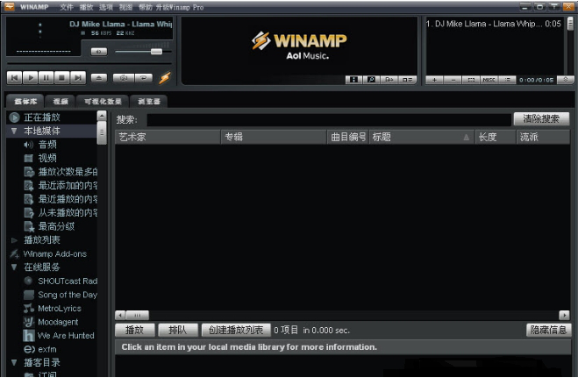Click the playlist select button

pyautogui.click(x=471, y=80)
